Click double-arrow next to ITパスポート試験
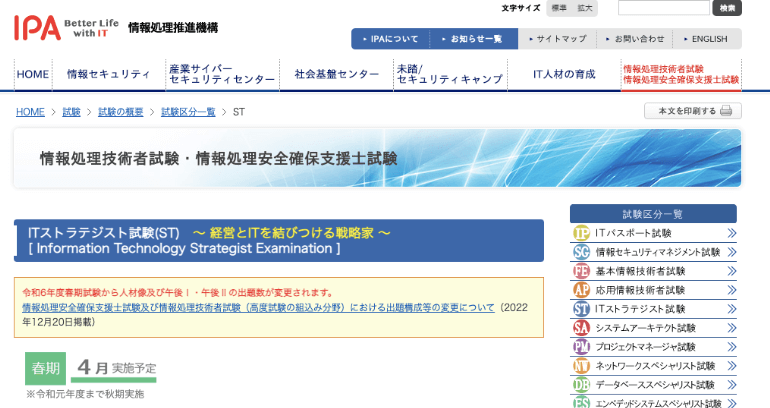Screen dimensions: 770x408 click(x=732, y=233)
